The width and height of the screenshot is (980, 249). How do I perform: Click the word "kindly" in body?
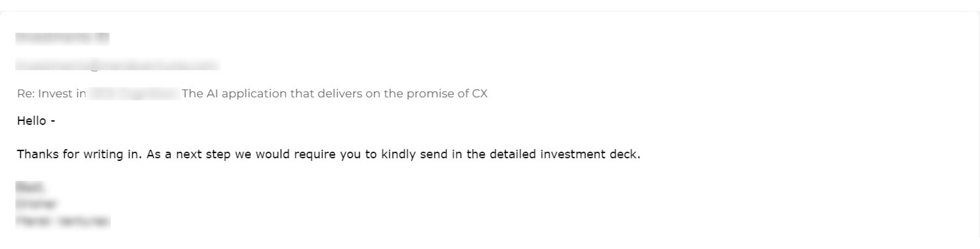(x=398, y=154)
